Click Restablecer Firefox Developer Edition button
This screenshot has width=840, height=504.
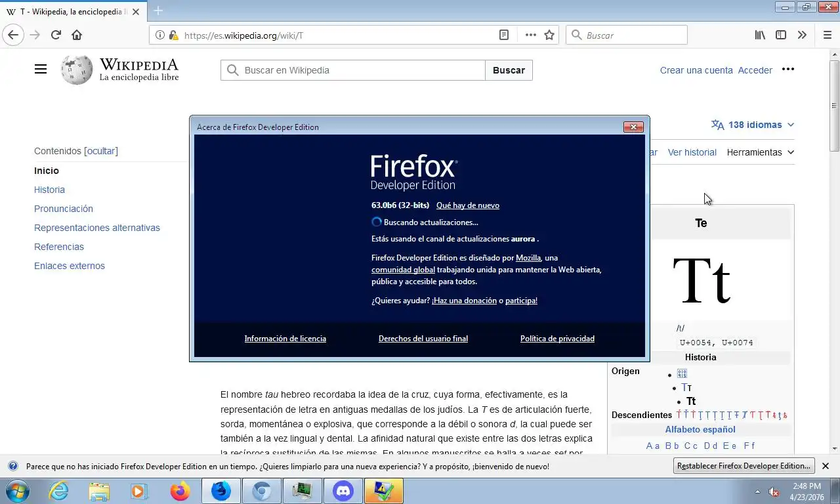744,466
